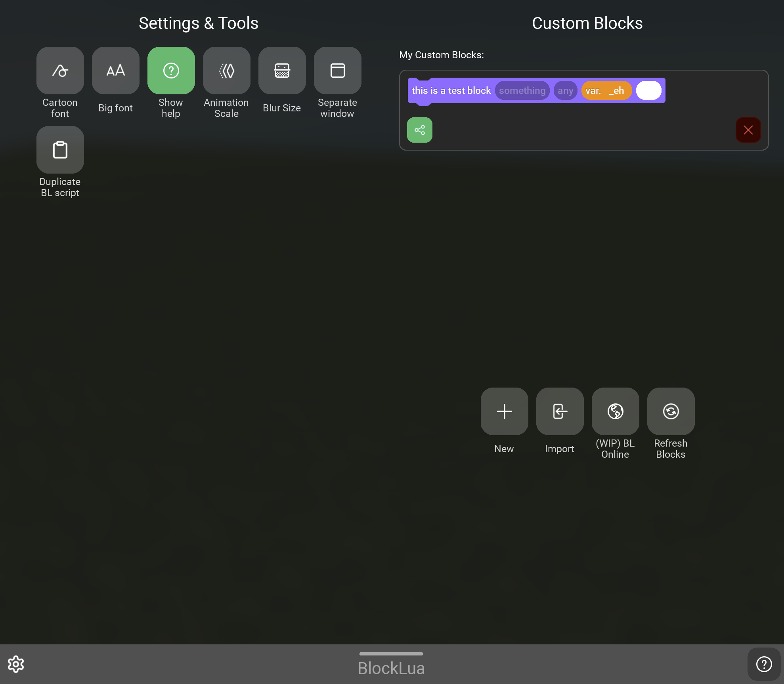
Task: Open the Animation Scale tool
Action: point(226,71)
